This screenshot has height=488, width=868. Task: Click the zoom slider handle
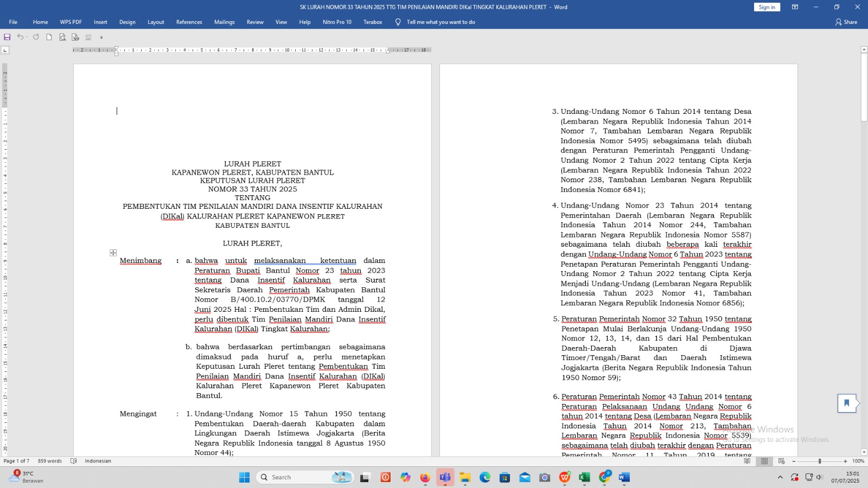tap(820, 461)
